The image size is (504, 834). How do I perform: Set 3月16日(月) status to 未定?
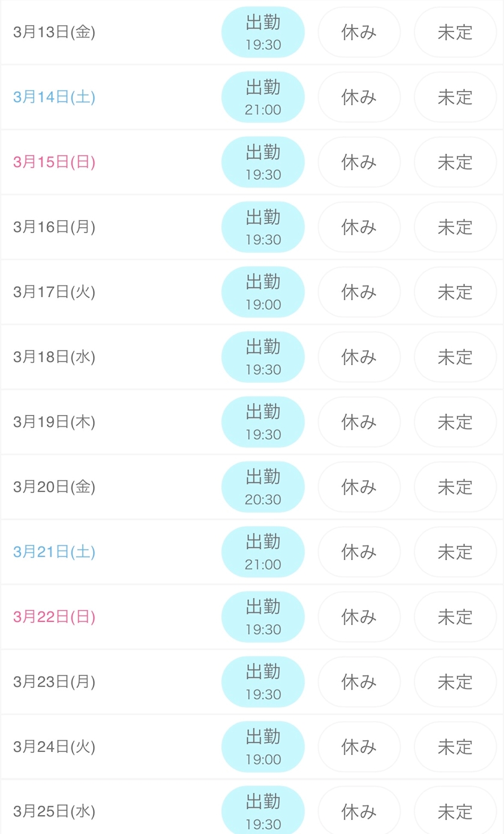pyautogui.click(x=455, y=227)
